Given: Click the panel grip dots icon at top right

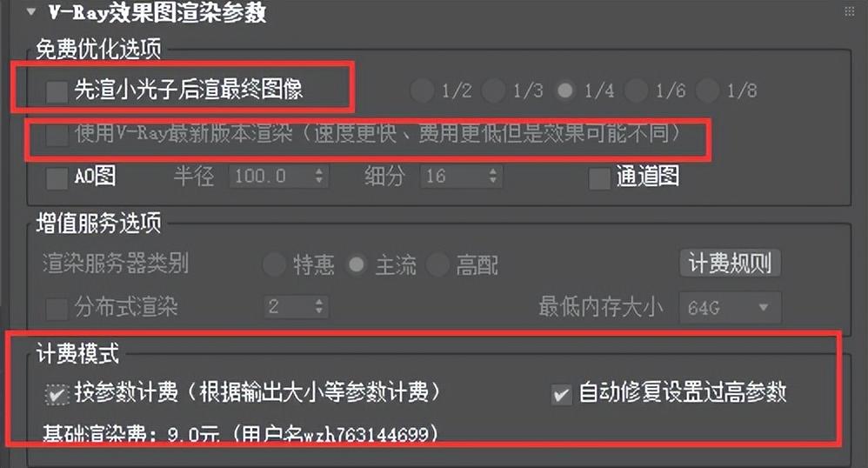Looking at the screenshot, I should coord(850,12).
